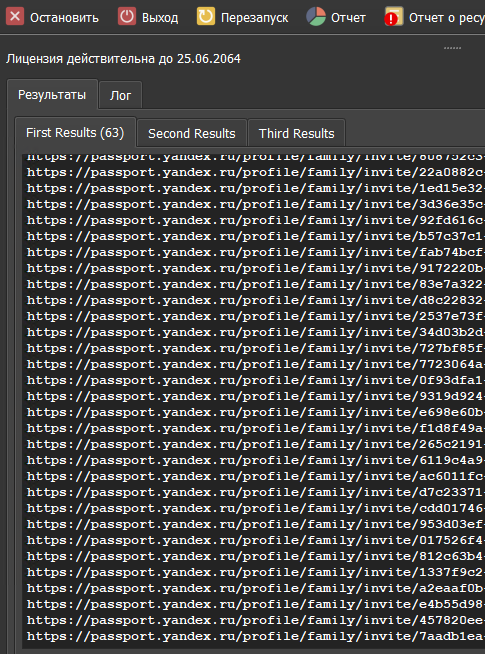The image size is (485, 654).
Task: Select invite link starting 7aadb1ea
Action: [256, 636]
